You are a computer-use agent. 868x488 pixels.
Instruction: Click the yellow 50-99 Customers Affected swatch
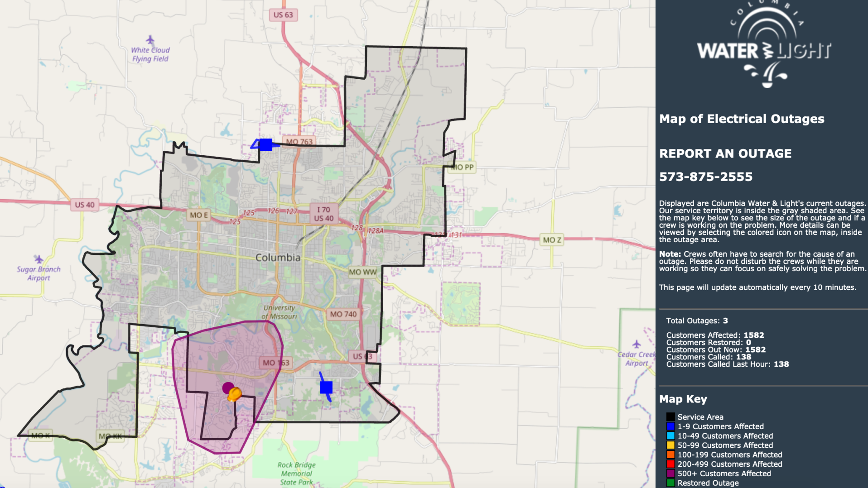click(670, 445)
